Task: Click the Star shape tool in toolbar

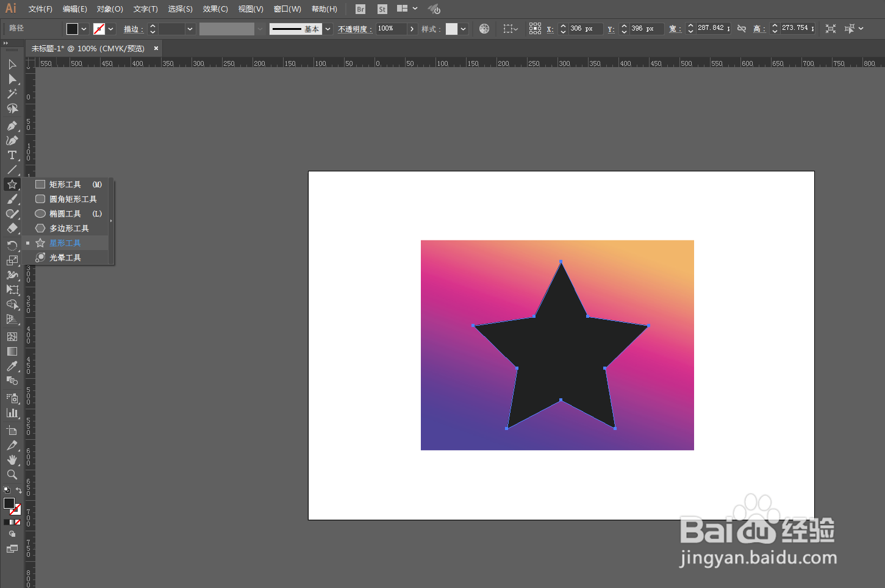Action: point(12,184)
